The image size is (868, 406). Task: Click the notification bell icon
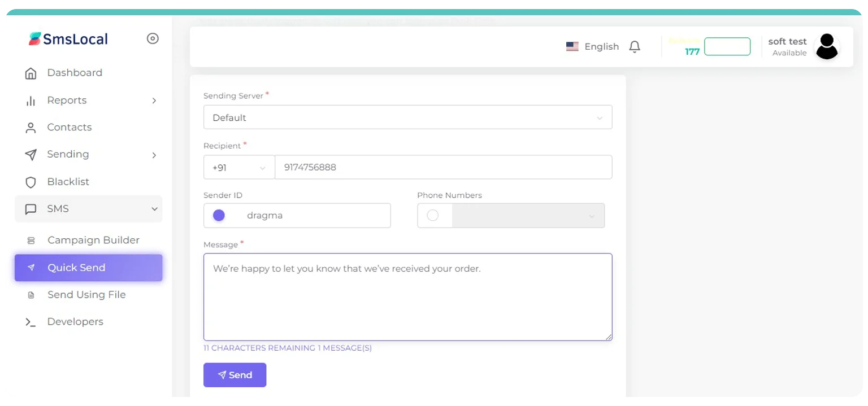[635, 47]
